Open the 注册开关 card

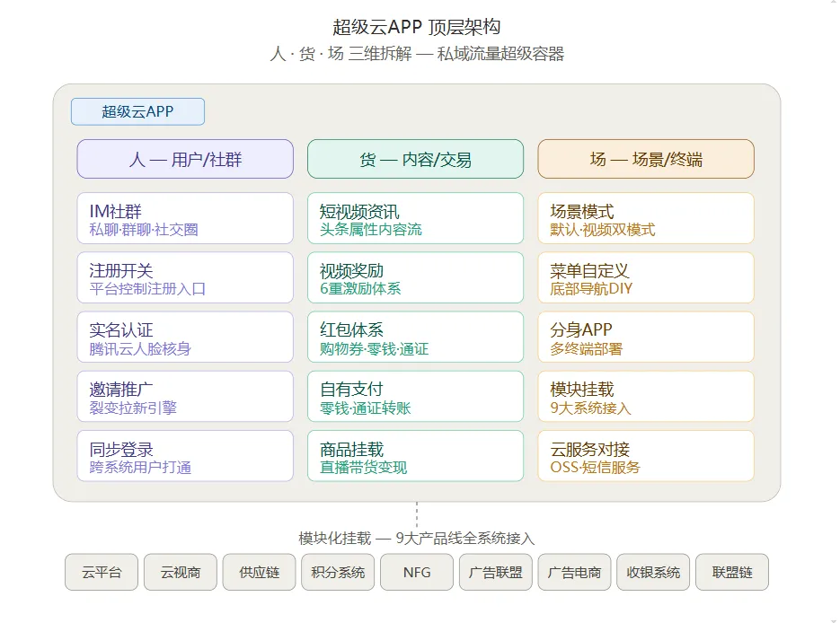coord(185,277)
